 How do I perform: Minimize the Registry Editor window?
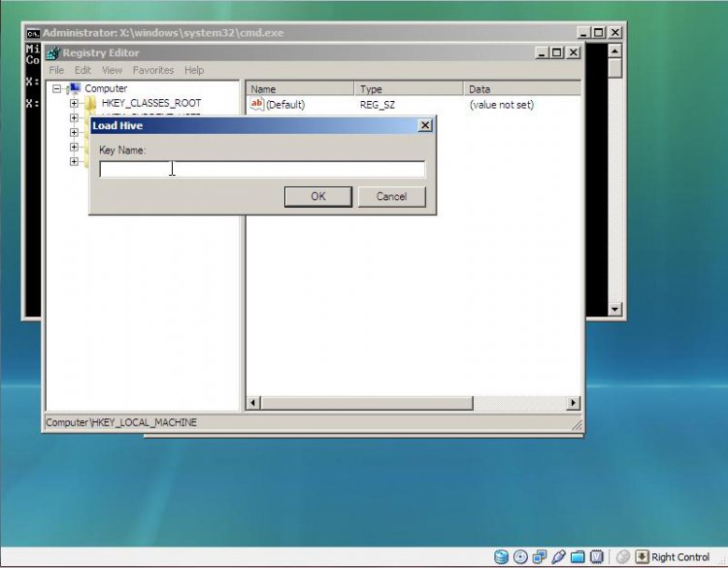tap(541, 52)
